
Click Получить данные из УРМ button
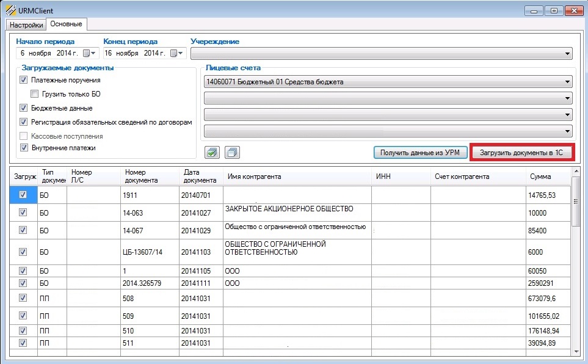point(420,152)
